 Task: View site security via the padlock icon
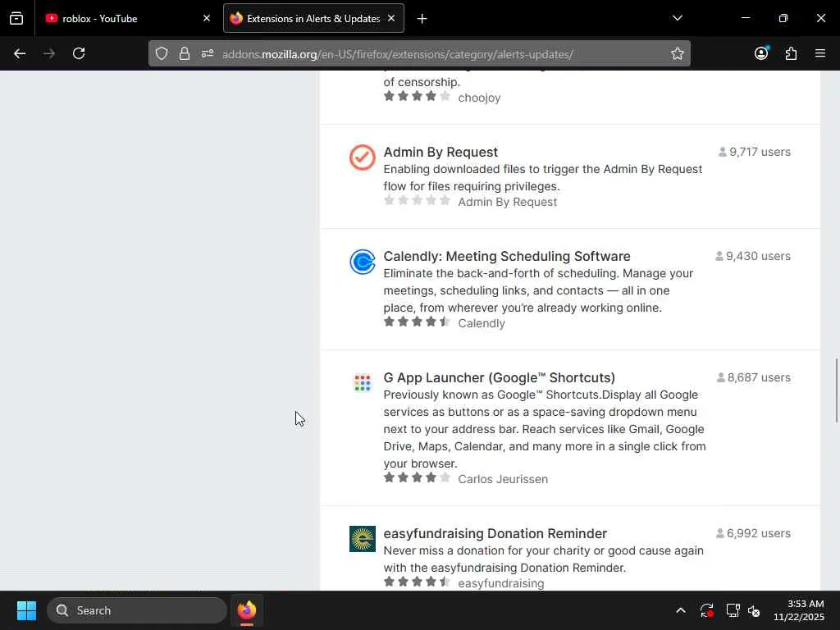pos(185,53)
